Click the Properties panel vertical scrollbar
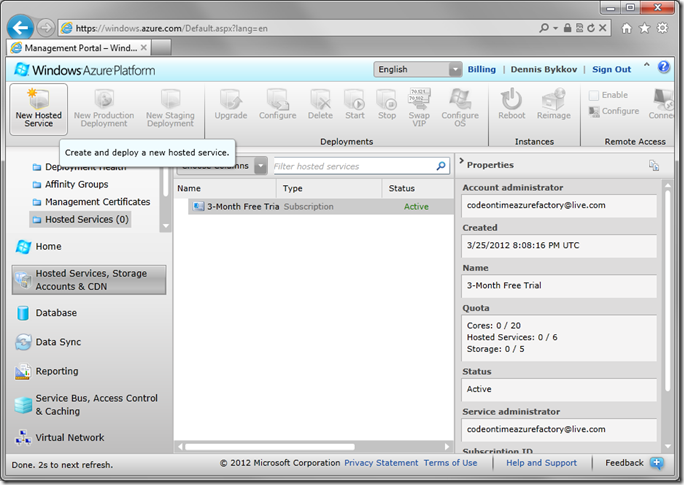This screenshot has width=684, height=485. [x=667, y=290]
